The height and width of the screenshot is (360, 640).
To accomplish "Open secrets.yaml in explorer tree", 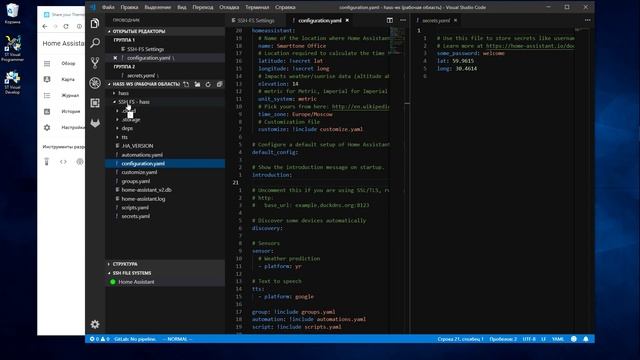I will coord(136,216).
